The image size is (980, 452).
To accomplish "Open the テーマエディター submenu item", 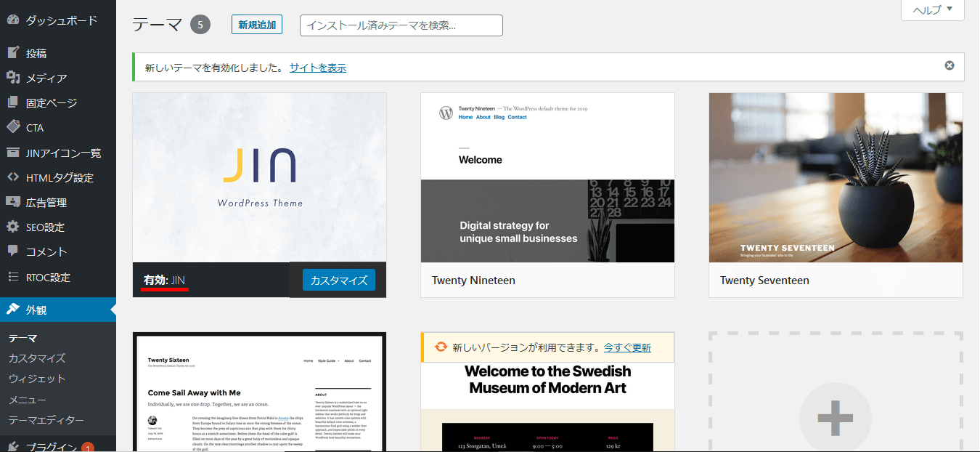I will pyautogui.click(x=46, y=420).
